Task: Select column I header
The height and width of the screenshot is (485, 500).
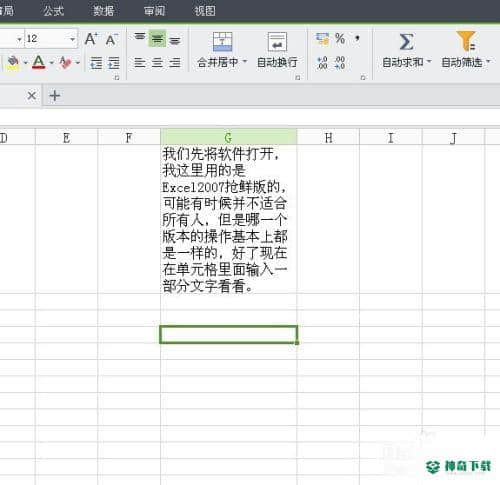Action: pyautogui.click(x=391, y=137)
